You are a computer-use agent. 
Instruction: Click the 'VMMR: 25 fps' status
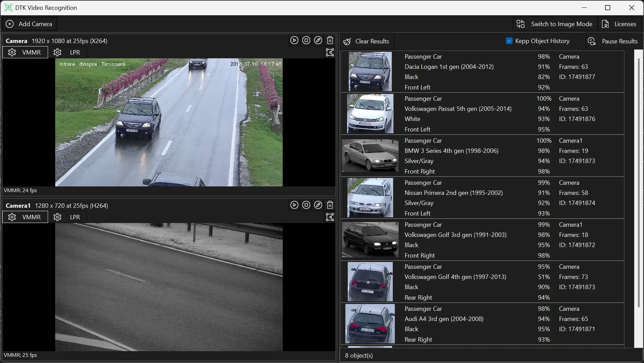click(20, 355)
